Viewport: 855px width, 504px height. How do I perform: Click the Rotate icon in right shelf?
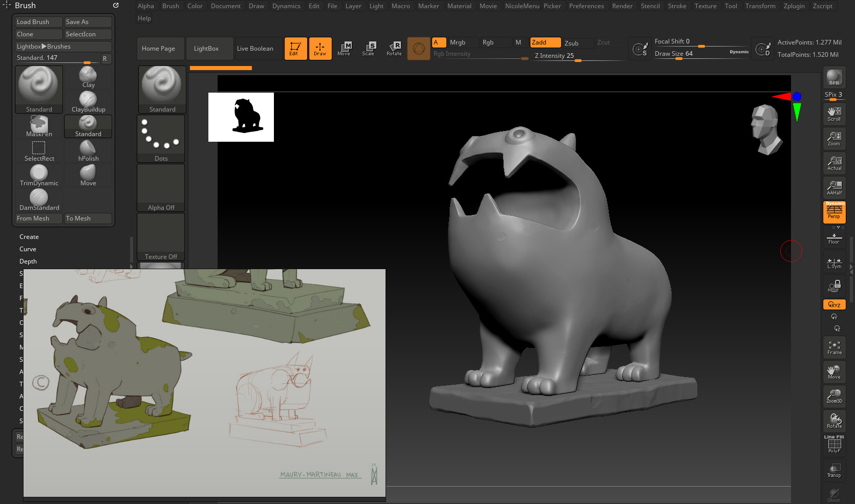(834, 421)
